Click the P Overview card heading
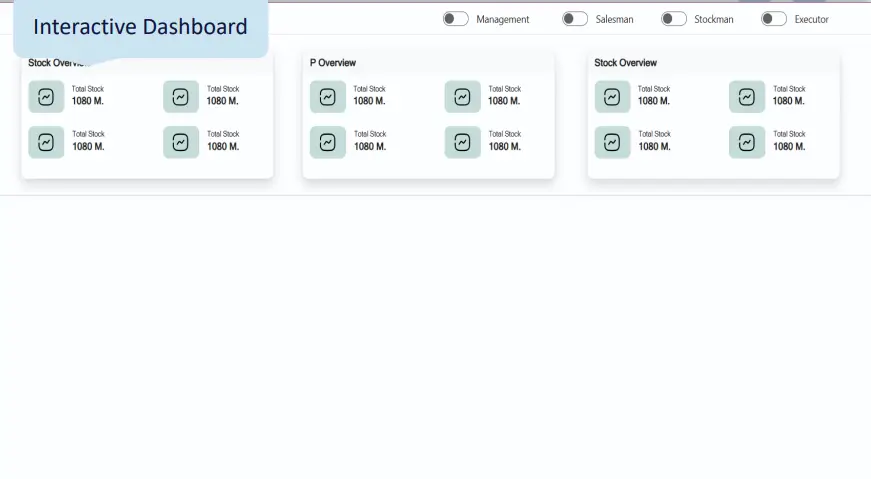Image resolution: width=871 pixels, height=479 pixels. pyautogui.click(x=333, y=63)
